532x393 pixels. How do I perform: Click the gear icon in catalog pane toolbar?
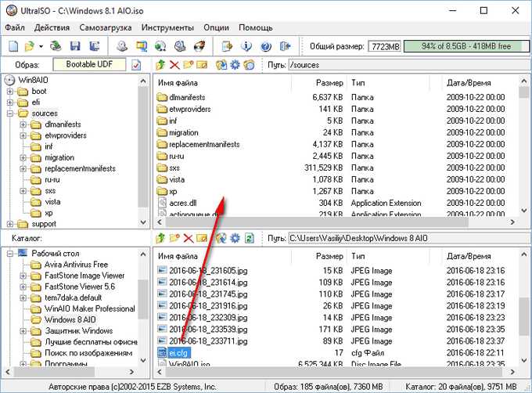tap(235, 238)
